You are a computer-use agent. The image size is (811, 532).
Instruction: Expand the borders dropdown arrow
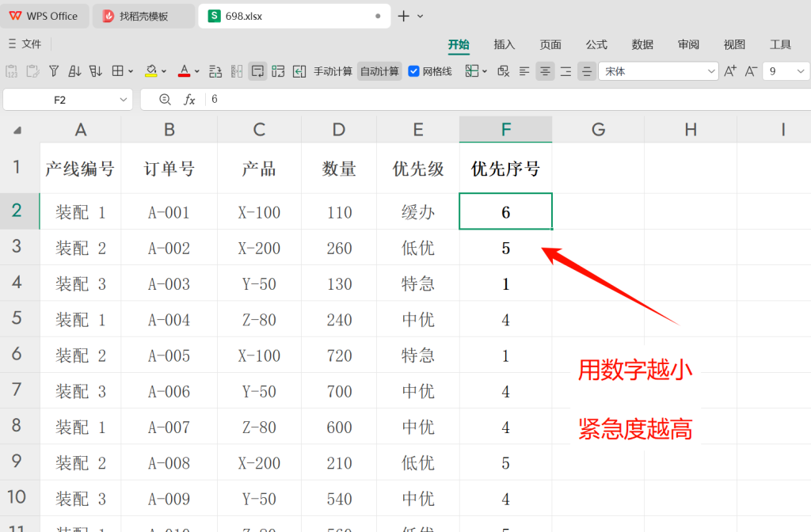tap(131, 71)
